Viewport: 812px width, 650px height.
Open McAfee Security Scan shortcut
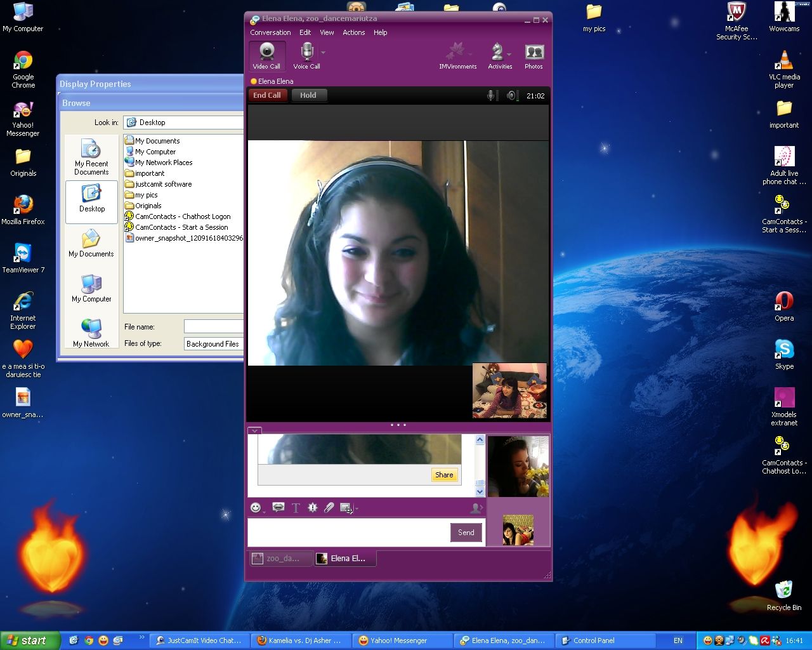tap(737, 21)
